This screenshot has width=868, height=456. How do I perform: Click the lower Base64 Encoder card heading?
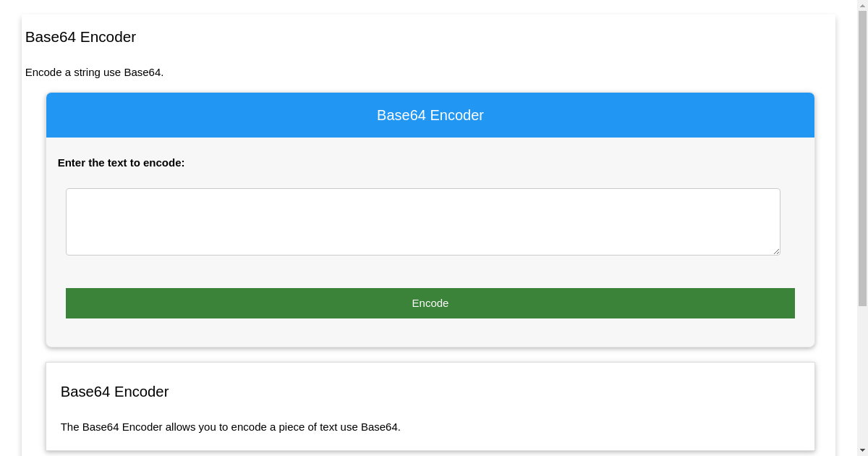pyautogui.click(x=114, y=392)
